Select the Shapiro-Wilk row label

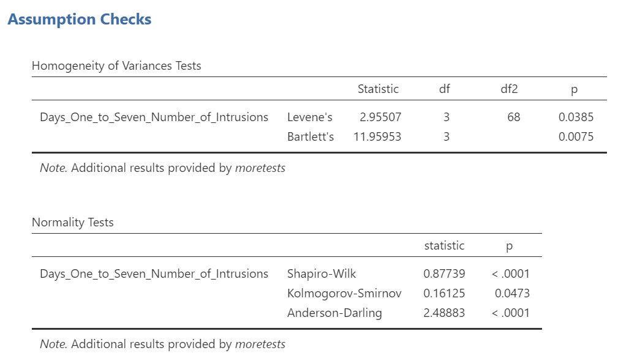click(322, 274)
